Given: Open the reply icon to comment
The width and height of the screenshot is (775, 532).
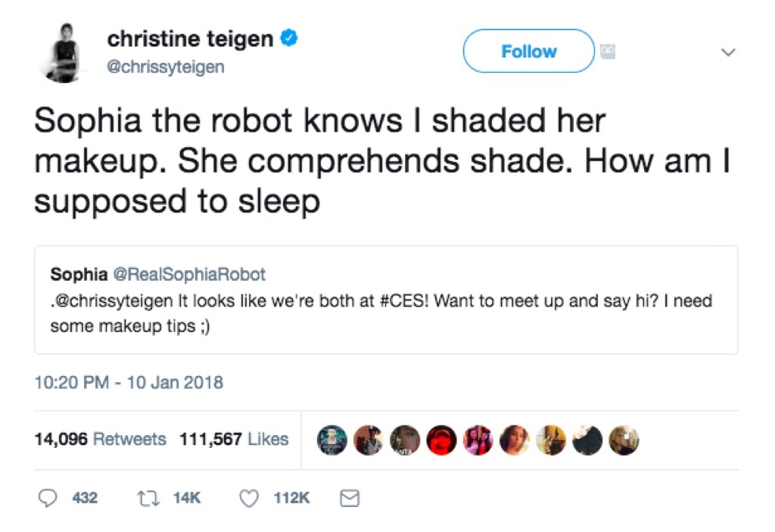Looking at the screenshot, I should pyautogui.click(x=49, y=498).
